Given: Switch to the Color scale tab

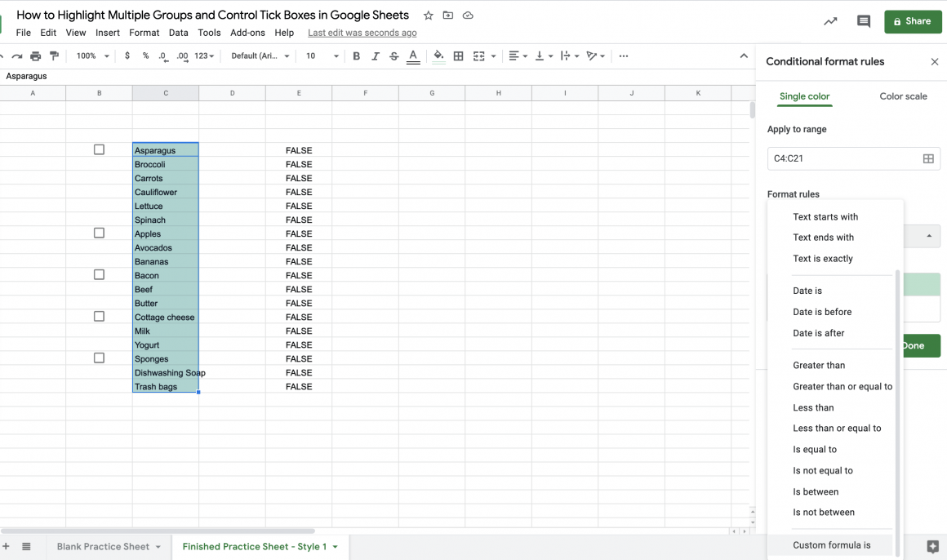Looking at the screenshot, I should pos(902,96).
